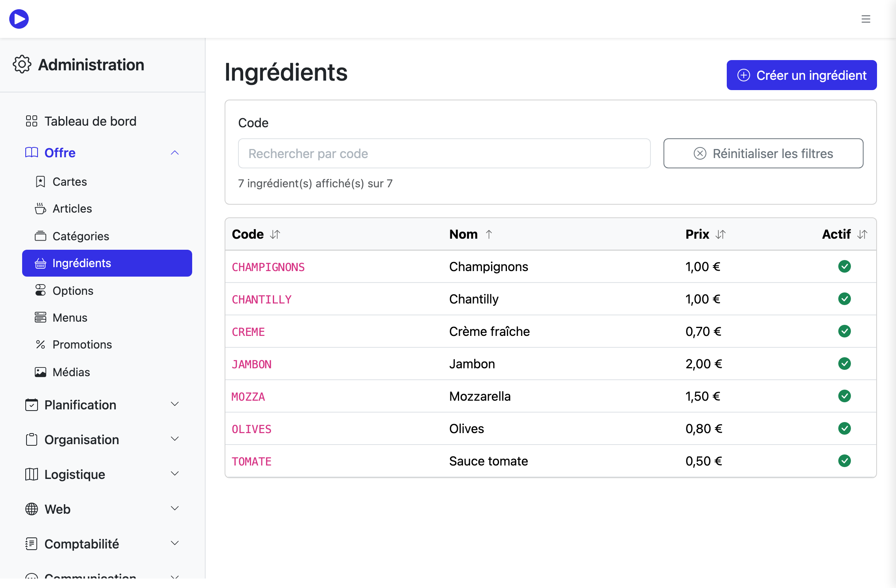Collapse the Offre section chevron
Screen dimensions: 896x588
point(175,153)
